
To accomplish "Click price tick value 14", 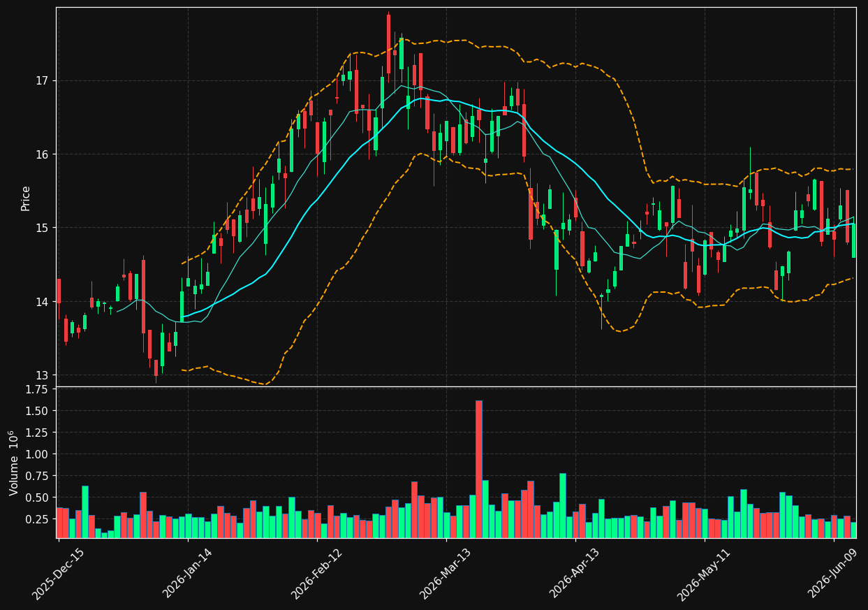I will [x=43, y=302].
